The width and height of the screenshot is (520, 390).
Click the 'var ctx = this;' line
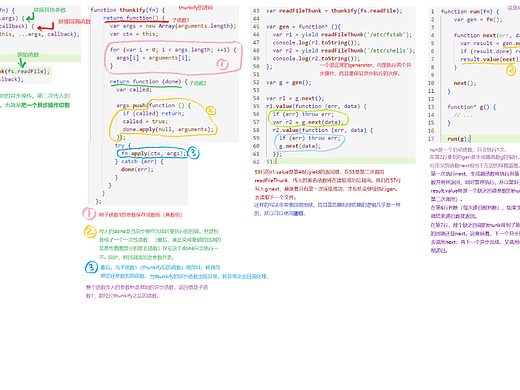[x=134, y=34]
